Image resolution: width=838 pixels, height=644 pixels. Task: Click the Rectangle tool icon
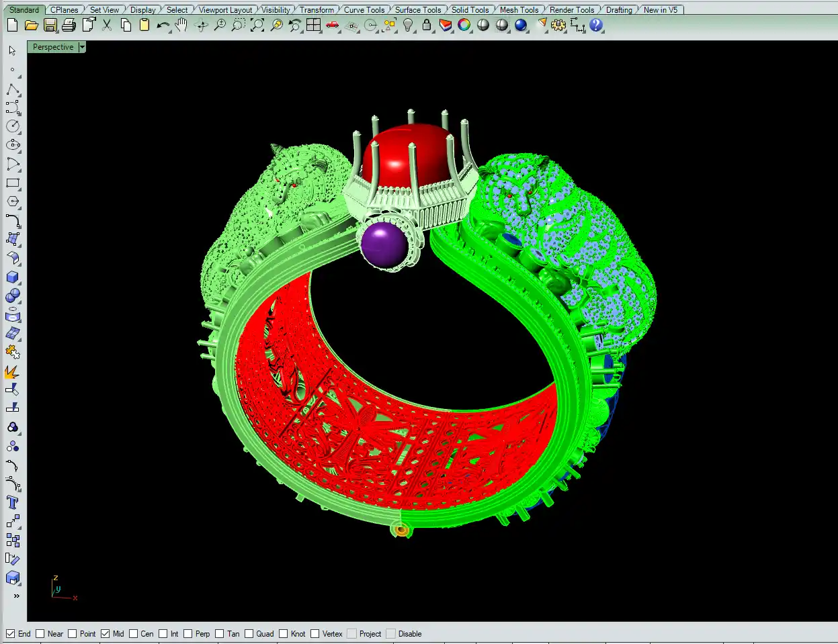click(x=13, y=183)
